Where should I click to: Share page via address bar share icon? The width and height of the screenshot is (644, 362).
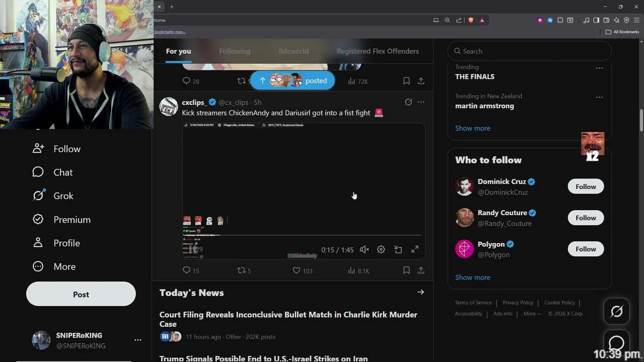pos(459,20)
